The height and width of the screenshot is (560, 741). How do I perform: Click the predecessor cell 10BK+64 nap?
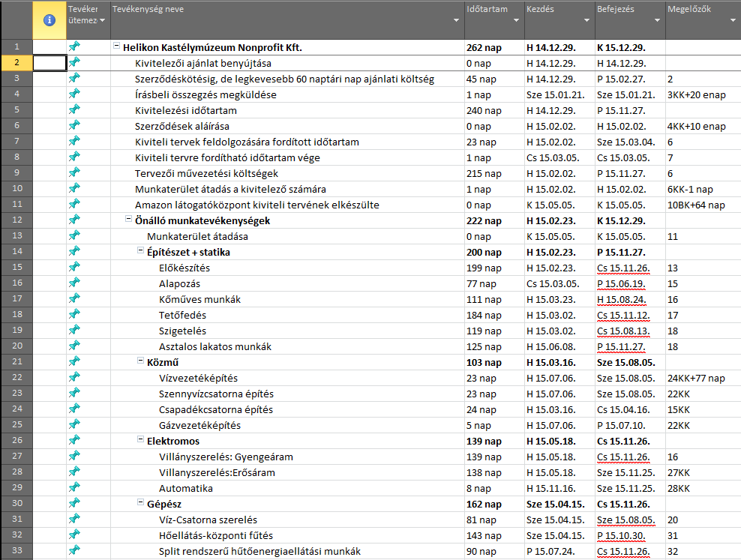[702, 205]
